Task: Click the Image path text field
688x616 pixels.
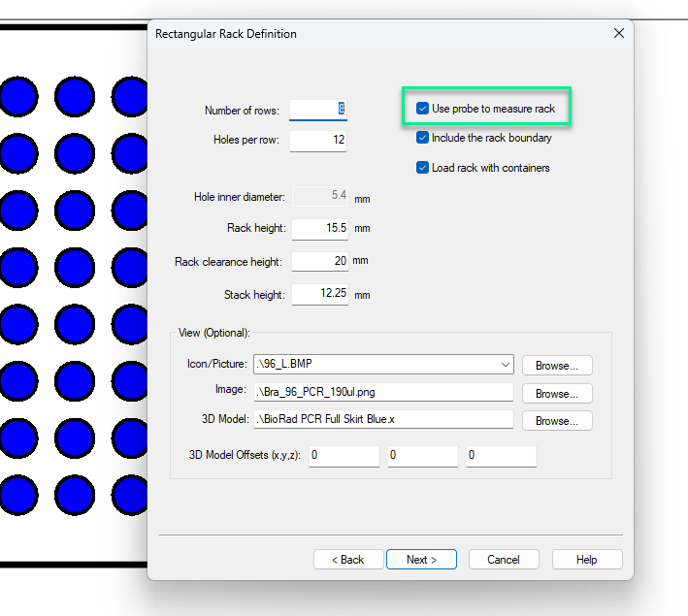Action: pos(382,393)
